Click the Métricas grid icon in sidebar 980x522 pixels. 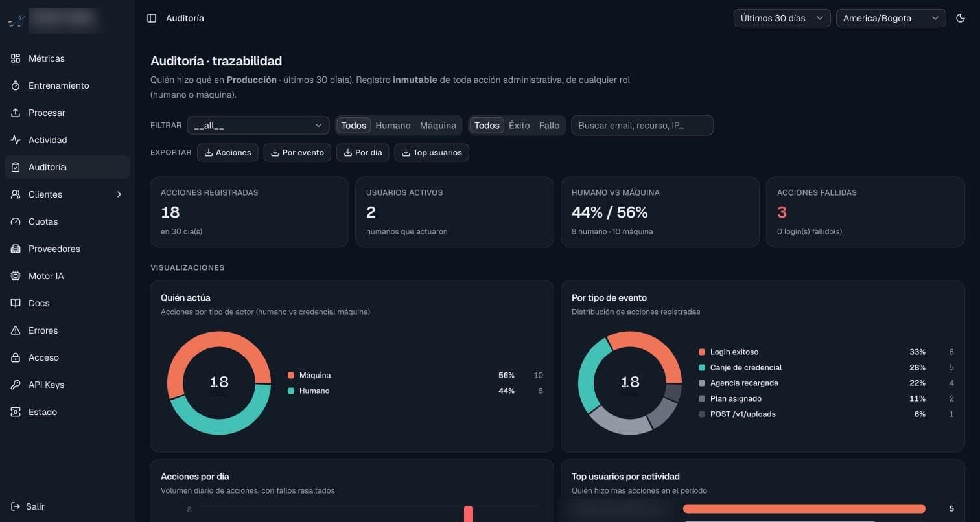[x=16, y=58]
